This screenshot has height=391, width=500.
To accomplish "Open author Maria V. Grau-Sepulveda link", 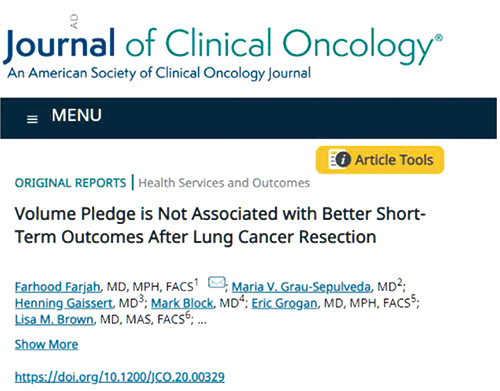I will (301, 287).
